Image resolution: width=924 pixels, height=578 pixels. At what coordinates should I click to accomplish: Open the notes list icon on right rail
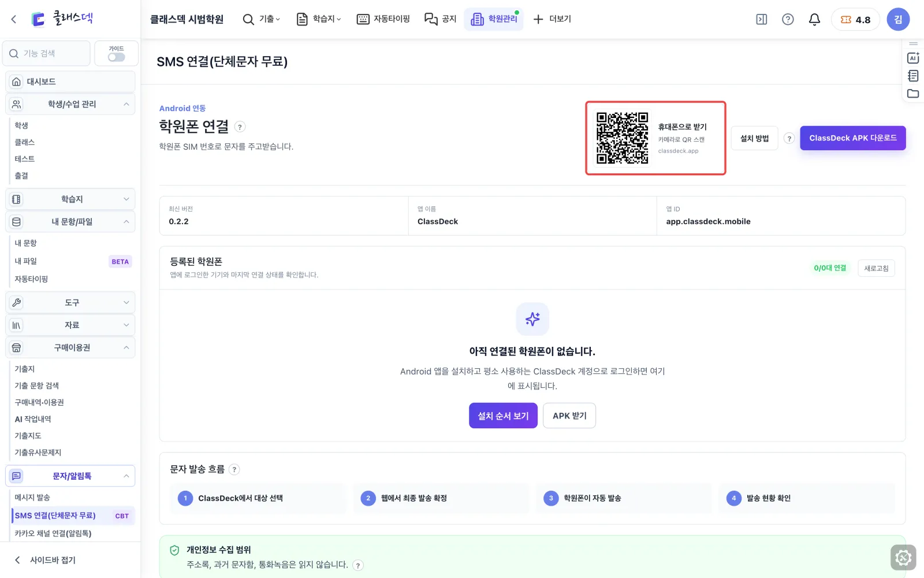913,76
